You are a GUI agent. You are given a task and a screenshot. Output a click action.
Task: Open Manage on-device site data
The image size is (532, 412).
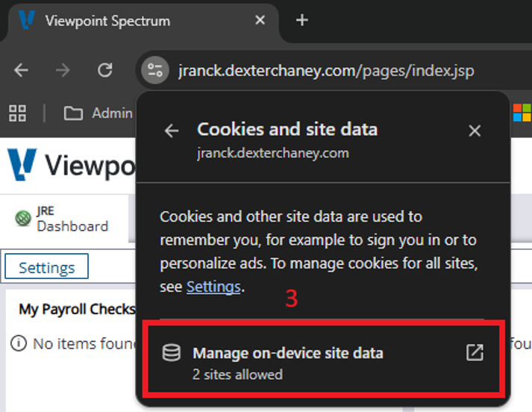click(324, 360)
